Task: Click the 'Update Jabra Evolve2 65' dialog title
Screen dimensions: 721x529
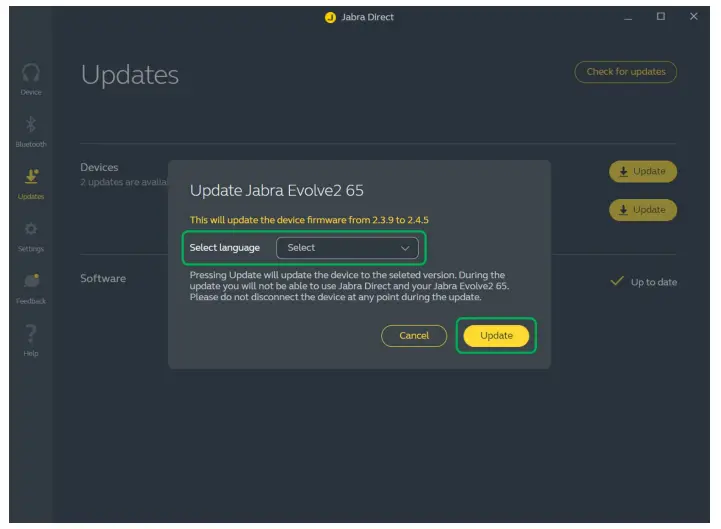Action: tap(276, 190)
